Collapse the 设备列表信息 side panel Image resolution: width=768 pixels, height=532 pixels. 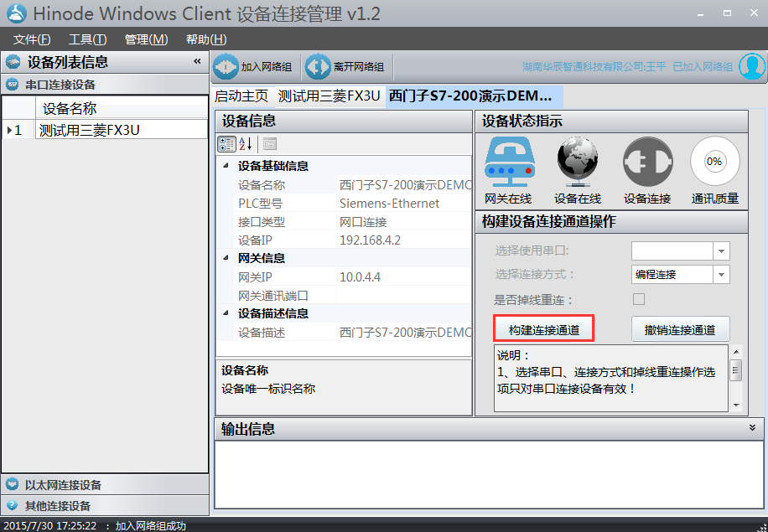(197, 61)
